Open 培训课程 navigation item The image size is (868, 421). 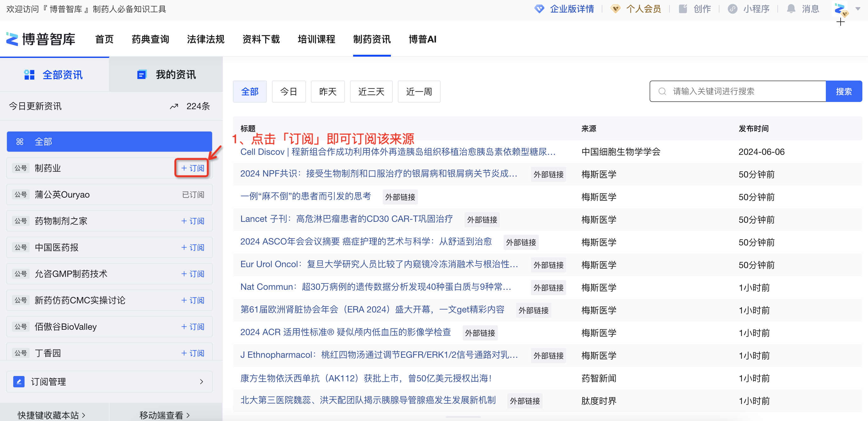tap(316, 39)
